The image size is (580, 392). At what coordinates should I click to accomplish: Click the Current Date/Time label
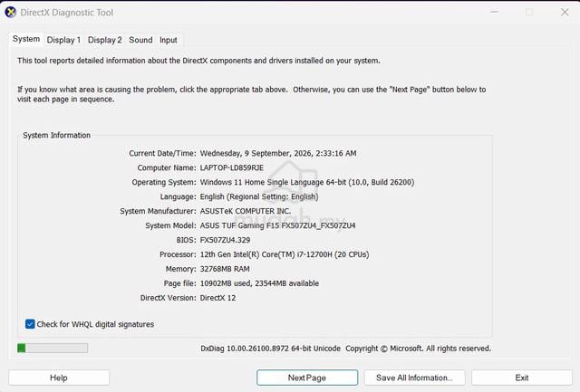pyautogui.click(x=162, y=153)
